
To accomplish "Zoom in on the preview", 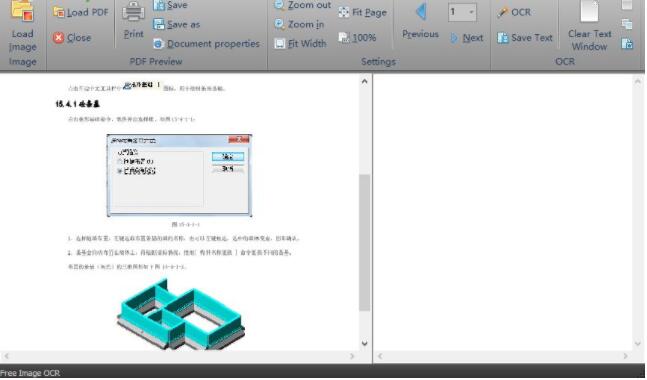I will pyautogui.click(x=300, y=24).
